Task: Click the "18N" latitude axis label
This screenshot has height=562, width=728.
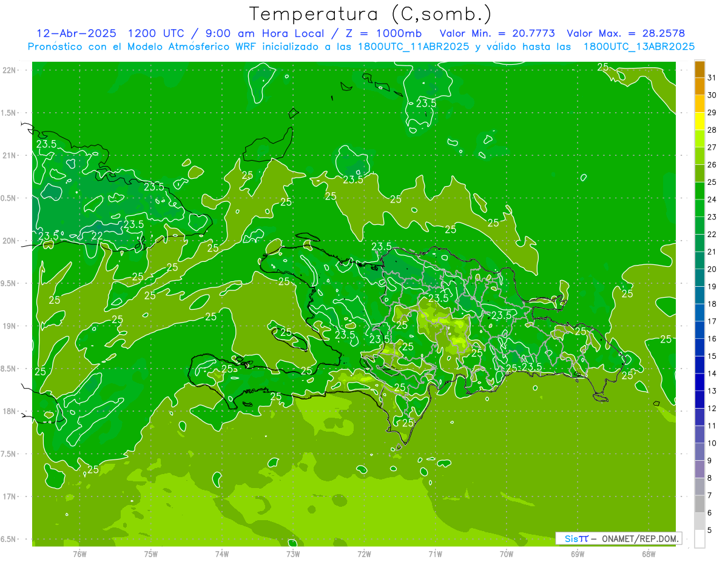Action: point(8,412)
